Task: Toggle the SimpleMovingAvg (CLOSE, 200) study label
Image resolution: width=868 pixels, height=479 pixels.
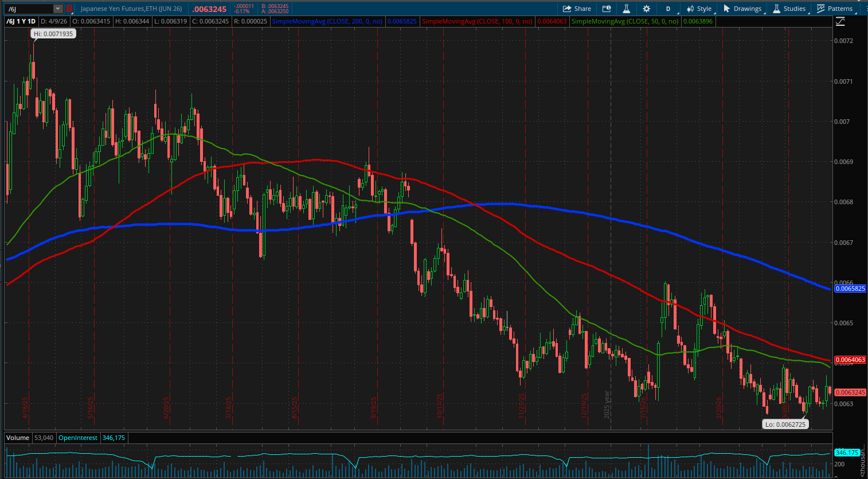Action: tap(327, 21)
